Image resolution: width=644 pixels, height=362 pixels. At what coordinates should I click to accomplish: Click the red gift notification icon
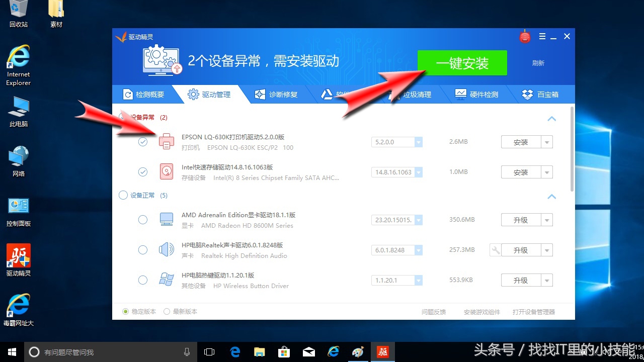point(525,36)
